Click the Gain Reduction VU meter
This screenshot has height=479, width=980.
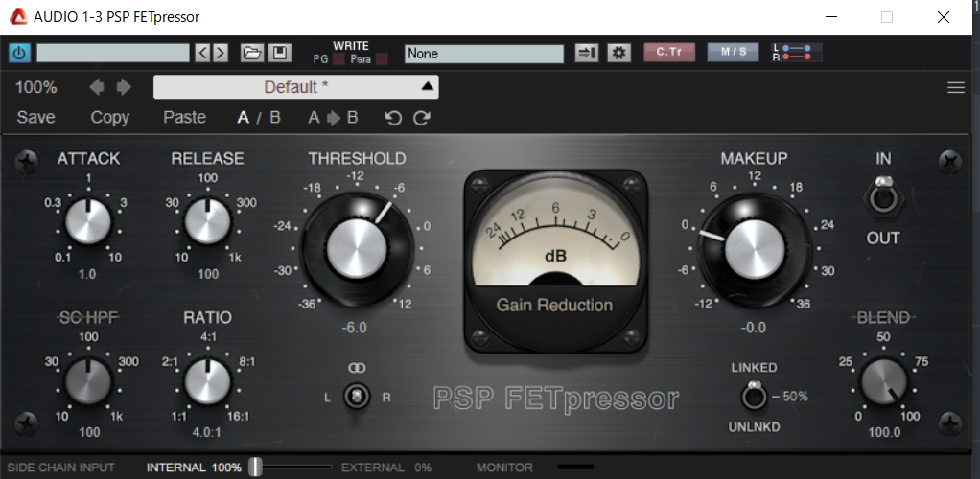(555, 261)
